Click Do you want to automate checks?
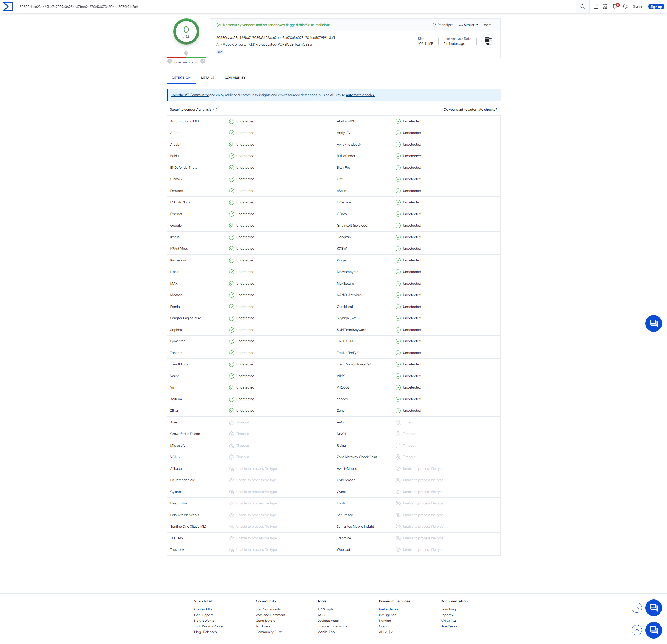 (x=470, y=110)
